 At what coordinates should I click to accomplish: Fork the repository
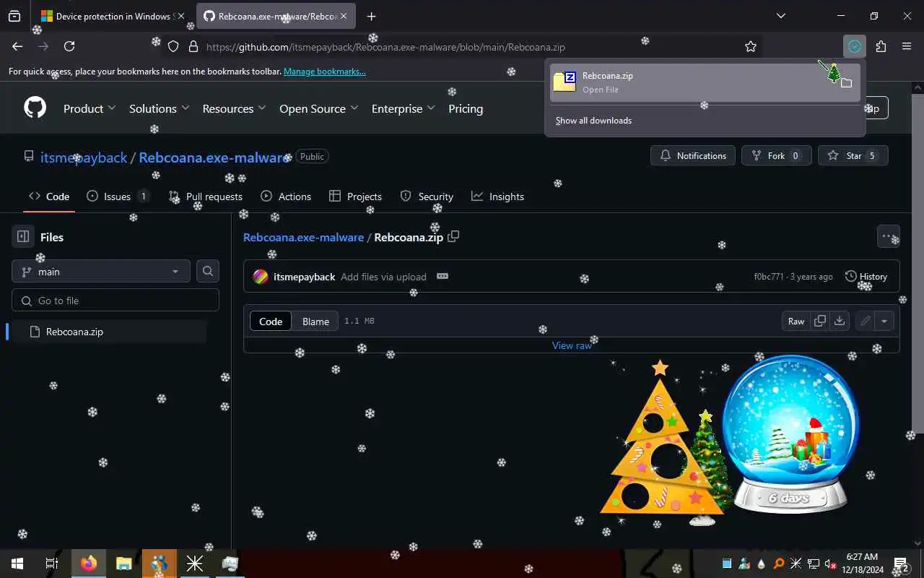coord(776,155)
